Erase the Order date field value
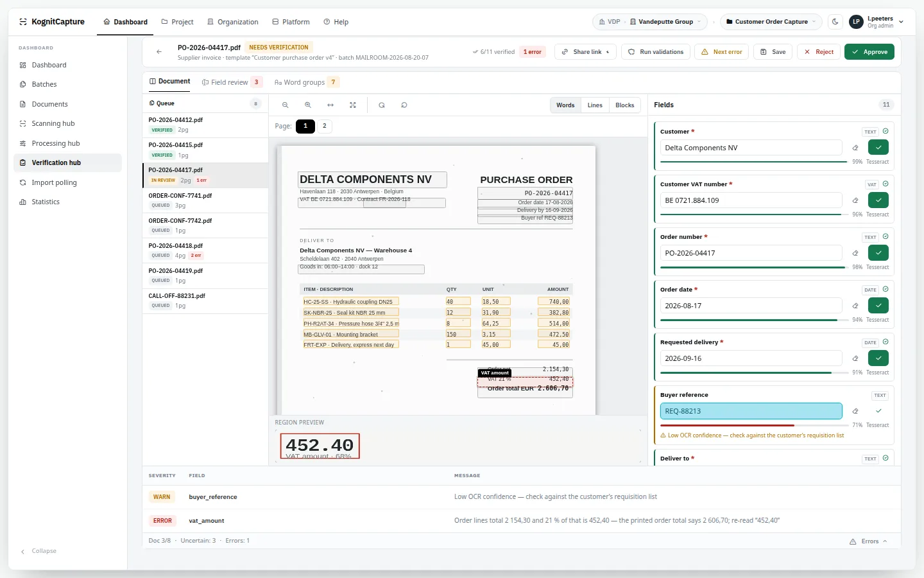The width and height of the screenshot is (924, 578). 855,306
